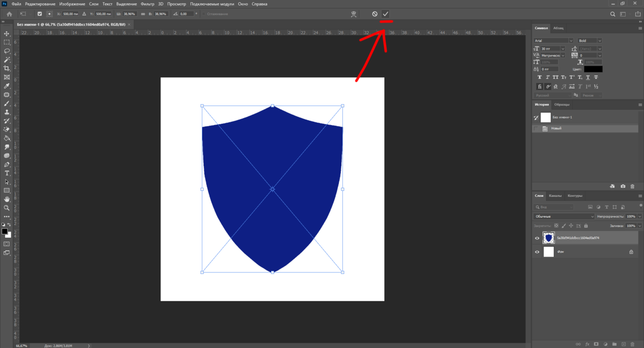This screenshot has height=348, width=644.
Task: Select the Eyedropper tool
Action: pos(7,86)
